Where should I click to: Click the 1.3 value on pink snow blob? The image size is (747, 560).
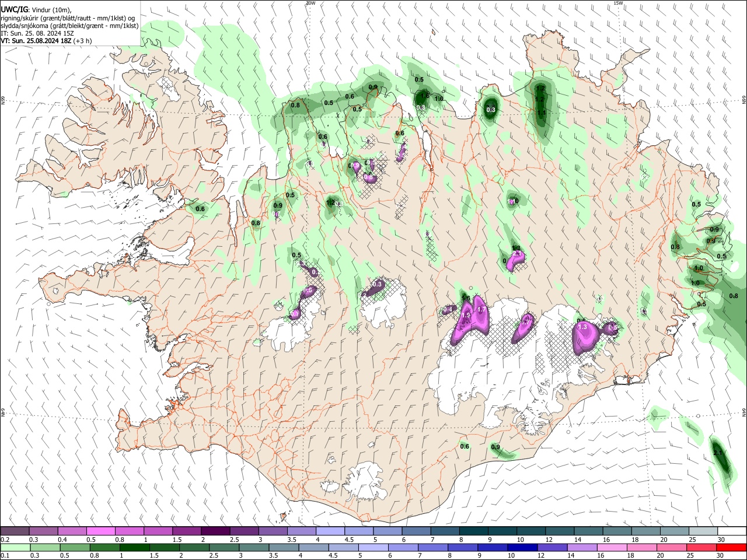[582, 327]
